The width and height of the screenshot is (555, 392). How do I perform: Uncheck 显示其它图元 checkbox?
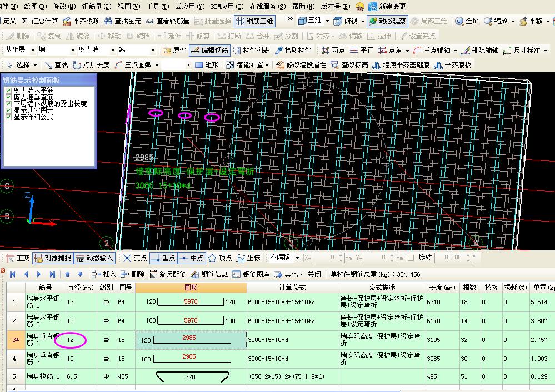(x=9, y=110)
